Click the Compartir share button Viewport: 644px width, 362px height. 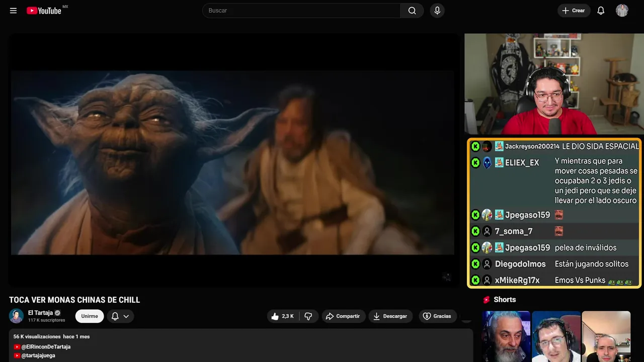(x=344, y=316)
